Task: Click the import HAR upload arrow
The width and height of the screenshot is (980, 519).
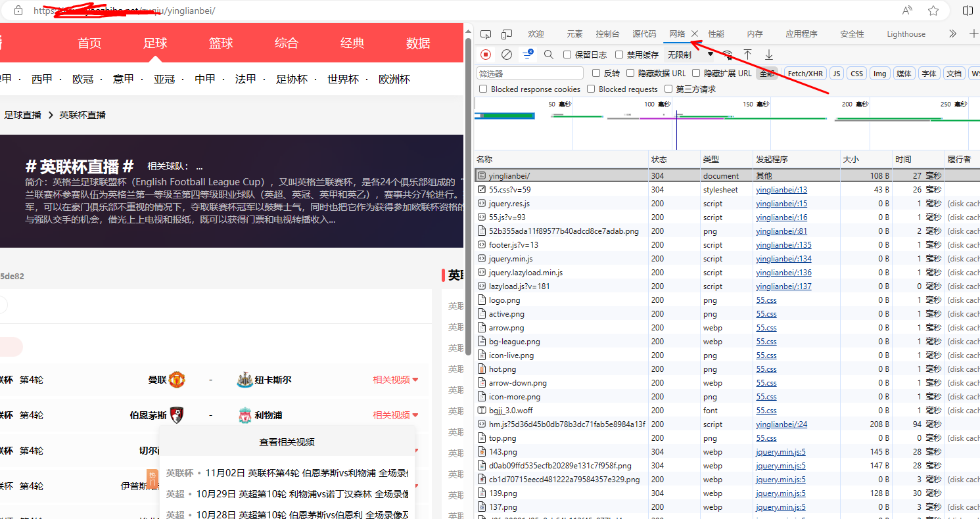Action: 747,55
